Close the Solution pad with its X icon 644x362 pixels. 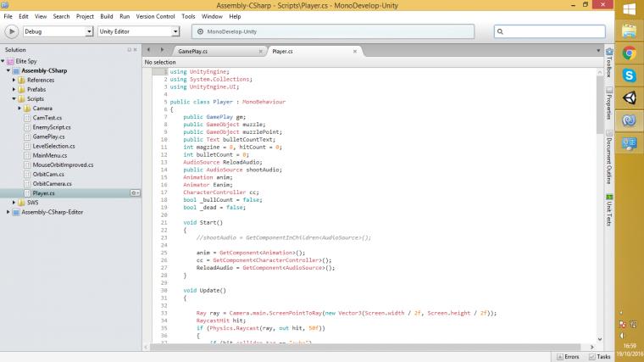tap(135, 50)
